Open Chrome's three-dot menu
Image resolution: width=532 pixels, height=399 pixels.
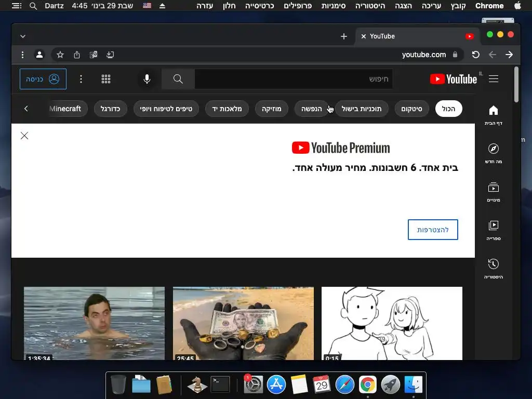pos(22,55)
